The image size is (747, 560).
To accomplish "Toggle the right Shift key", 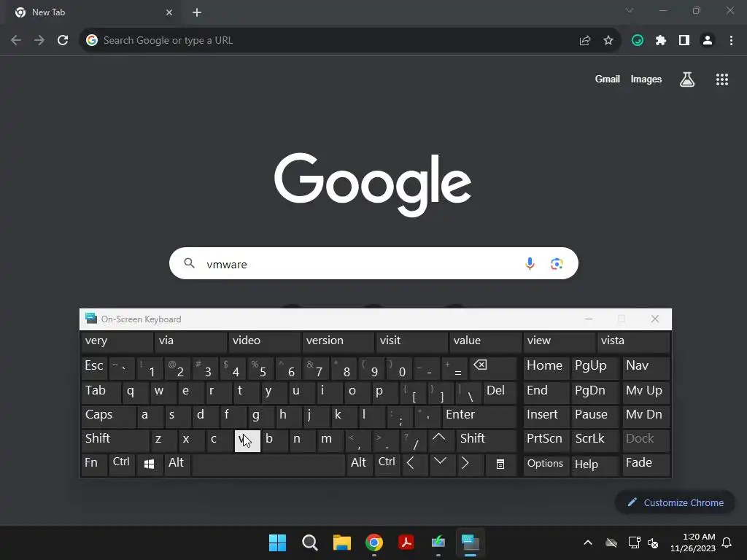I will [x=487, y=440].
